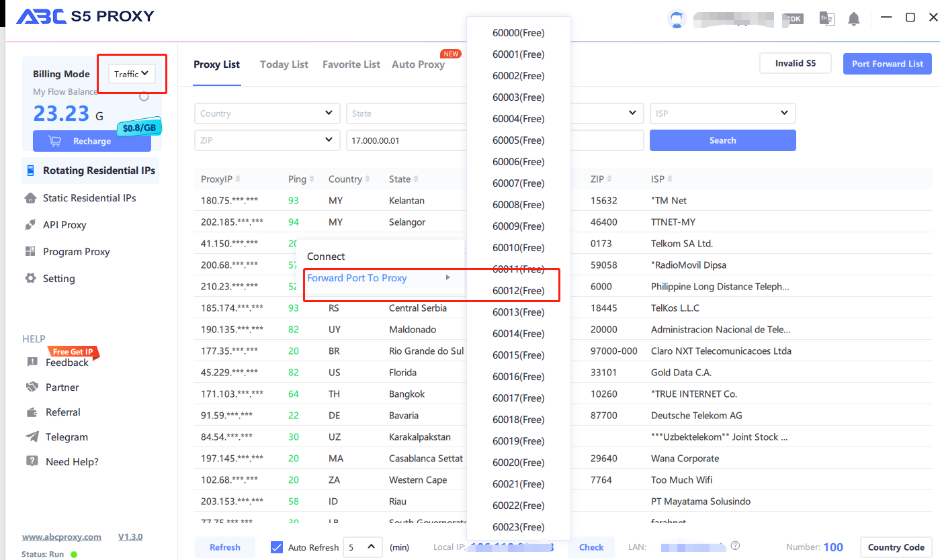This screenshot has height=560, width=940.
Task: Select the API Proxy plug icon
Action: click(30, 225)
